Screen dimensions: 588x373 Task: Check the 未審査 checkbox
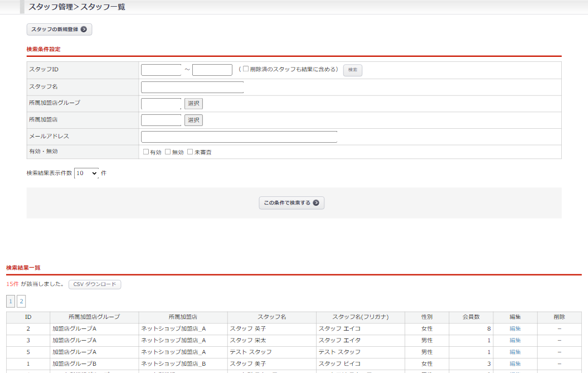coord(190,152)
